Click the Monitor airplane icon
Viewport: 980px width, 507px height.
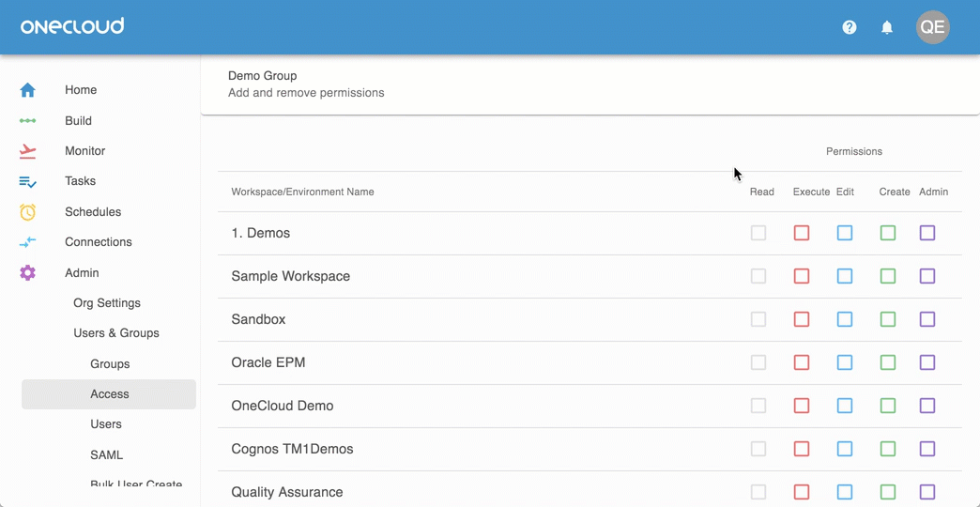(x=27, y=150)
